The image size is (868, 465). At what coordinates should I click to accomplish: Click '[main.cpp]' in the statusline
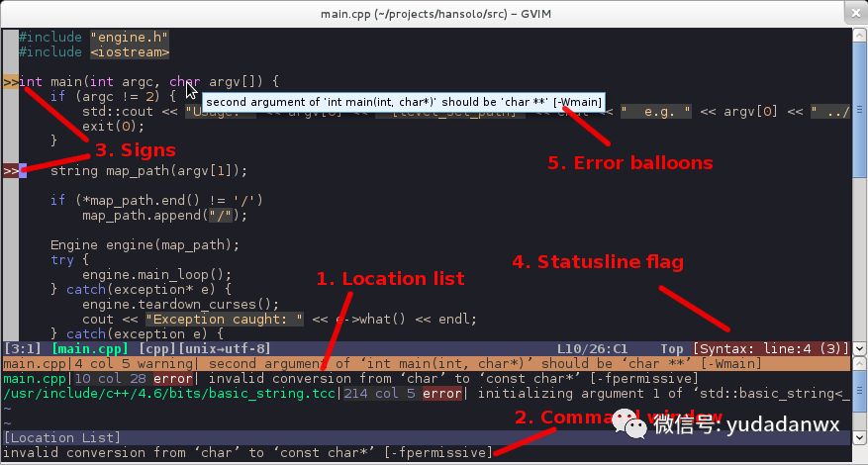pyautogui.click(x=90, y=348)
